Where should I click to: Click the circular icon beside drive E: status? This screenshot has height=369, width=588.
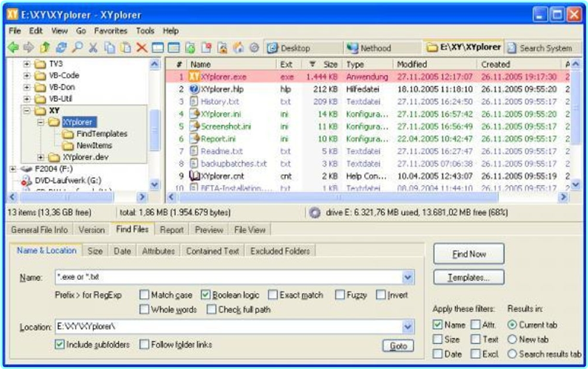pyautogui.click(x=315, y=213)
